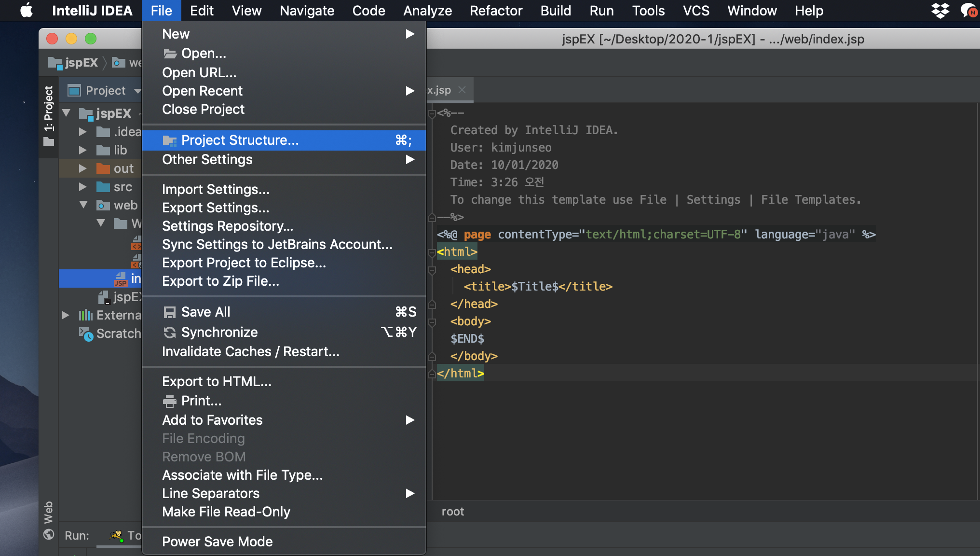Open the VCS menu
The height and width of the screenshot is (556, 980).
pos(696,11)
